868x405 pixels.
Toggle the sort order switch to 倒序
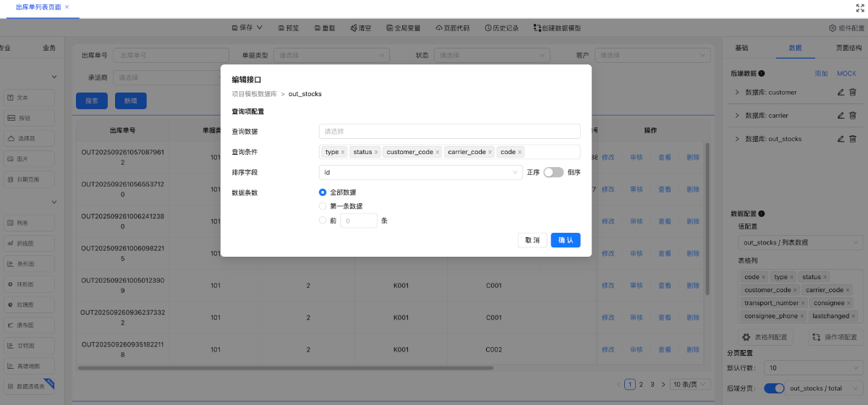553,173
